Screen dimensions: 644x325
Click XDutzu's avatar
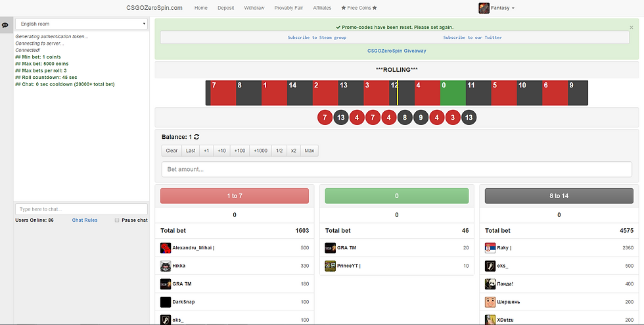click(490, 320)
